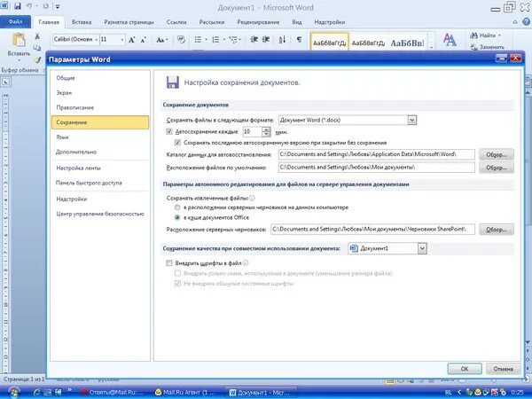The height and width of the screenshot is (399, 532).
Task: Click the autorecover folder path field
Action: [x=377, y=154]
